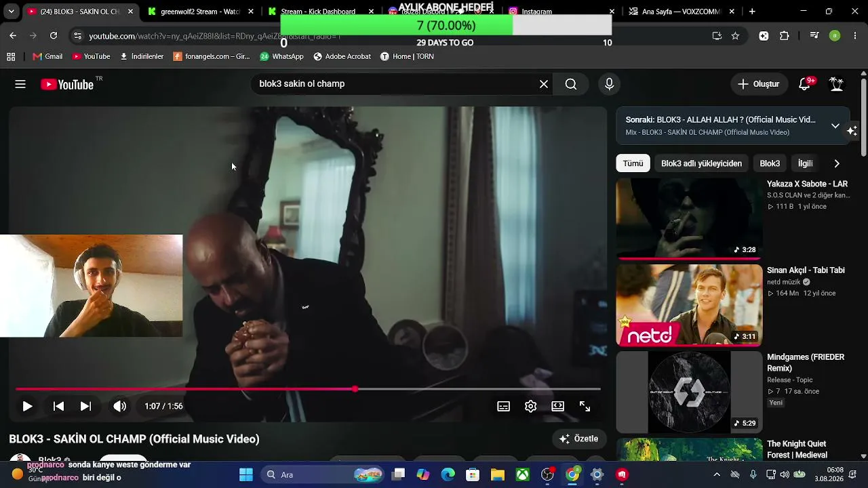Open the tab search dropdown arrow
The height and width of the screenshot is (488, 868).
pos(11,12)
